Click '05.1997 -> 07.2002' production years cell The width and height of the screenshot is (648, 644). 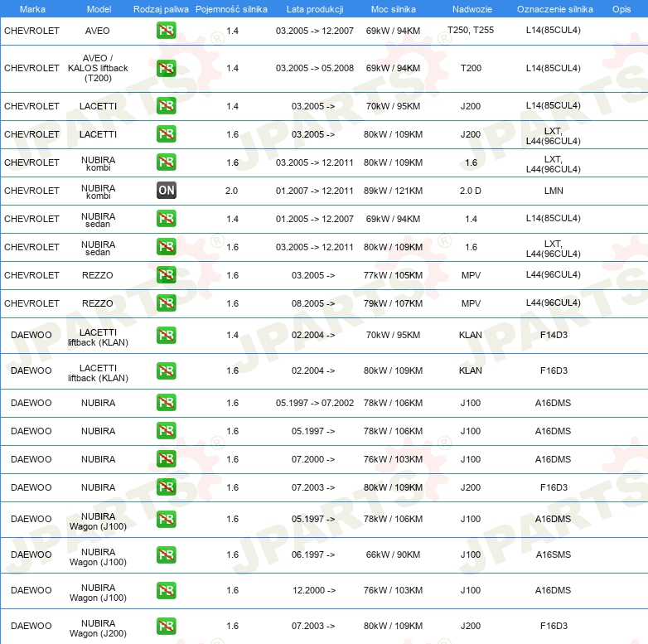[x=315, y=403]
